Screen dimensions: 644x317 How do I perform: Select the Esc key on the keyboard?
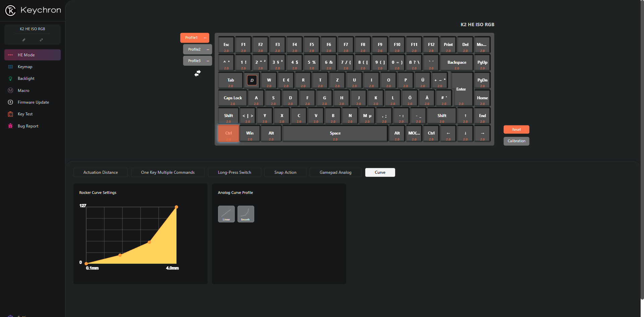point(226,45)
